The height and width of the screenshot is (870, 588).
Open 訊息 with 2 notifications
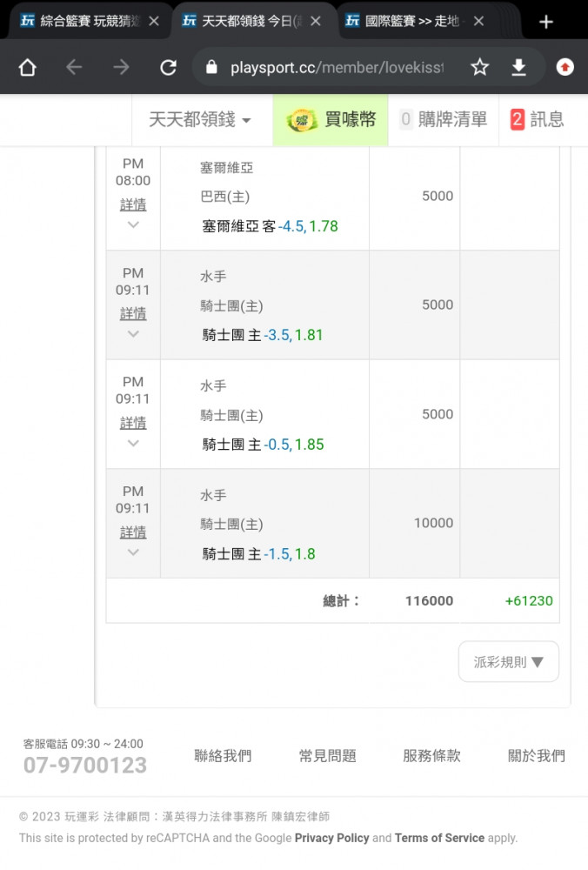tap(537, 120)
